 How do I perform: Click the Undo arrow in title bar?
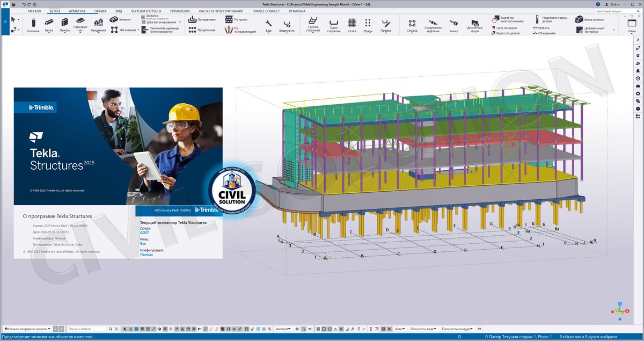point(24,4)
